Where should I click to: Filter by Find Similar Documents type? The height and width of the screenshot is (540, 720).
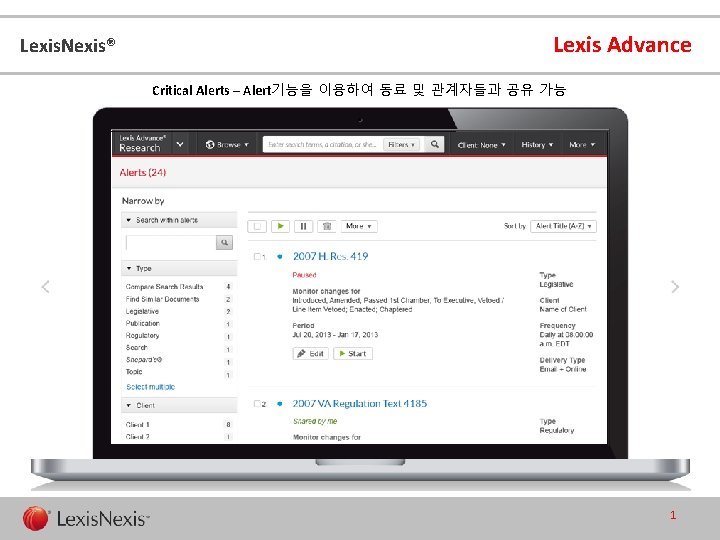tap(163, 299)
